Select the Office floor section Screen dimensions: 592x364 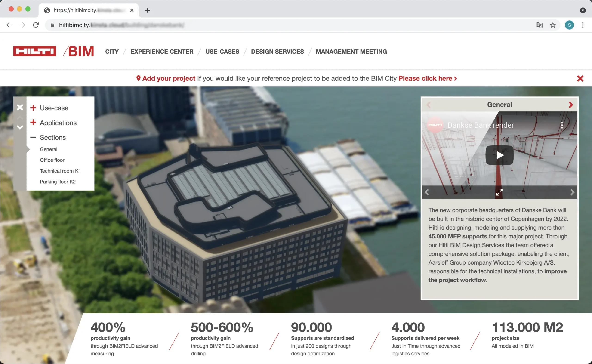52,160
